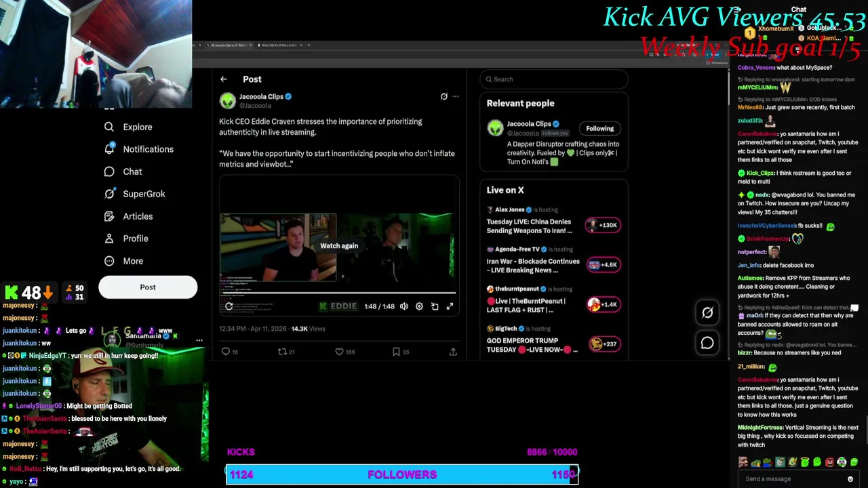Open theburntpeanut live broadcast
This screenshot has height=488, width=868.
coord(526,305)
